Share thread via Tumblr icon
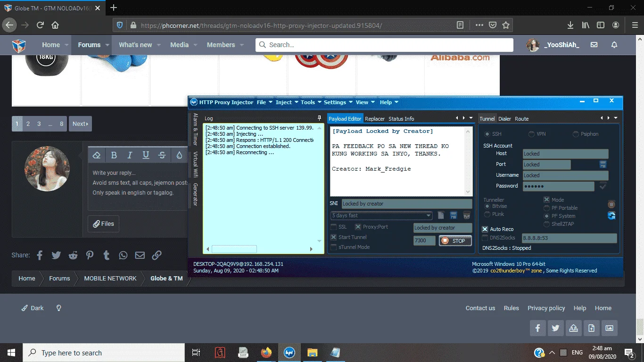The width and height of the screenshot is (644, 362). [x=107, y=255]
